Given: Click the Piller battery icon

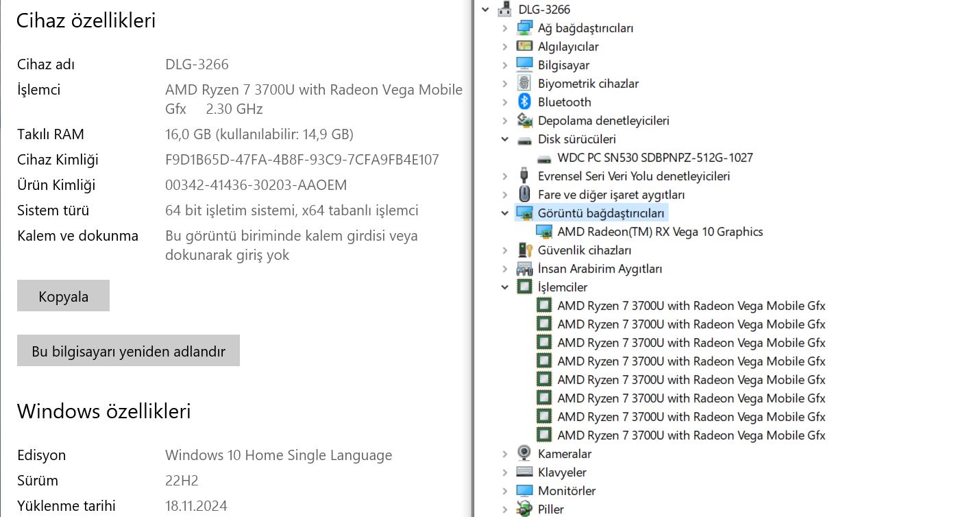Looking at the screenshot, I should tap(524, 509).
